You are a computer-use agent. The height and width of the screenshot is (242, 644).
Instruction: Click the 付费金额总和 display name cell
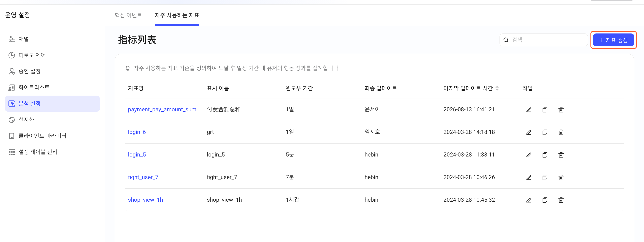click(224, 110)
